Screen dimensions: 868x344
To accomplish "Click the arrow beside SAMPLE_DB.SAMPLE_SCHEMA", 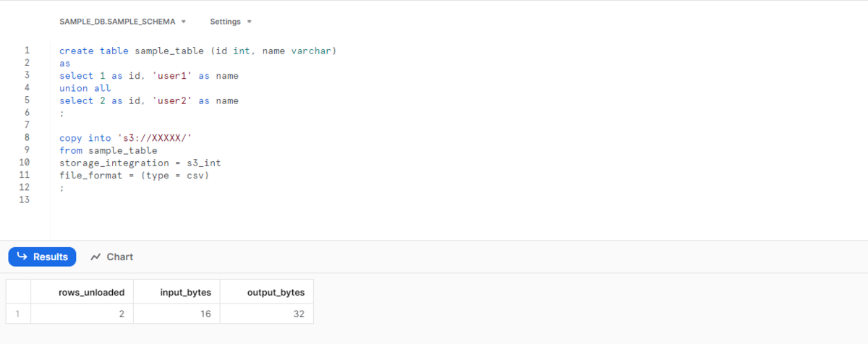I will [x=183, y=22].
